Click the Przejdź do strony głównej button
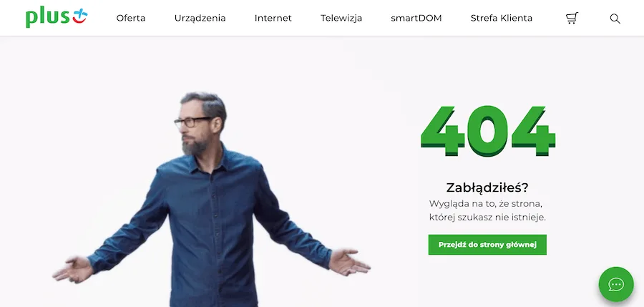Screen dimensions: 644x307 tap(487, 245)
